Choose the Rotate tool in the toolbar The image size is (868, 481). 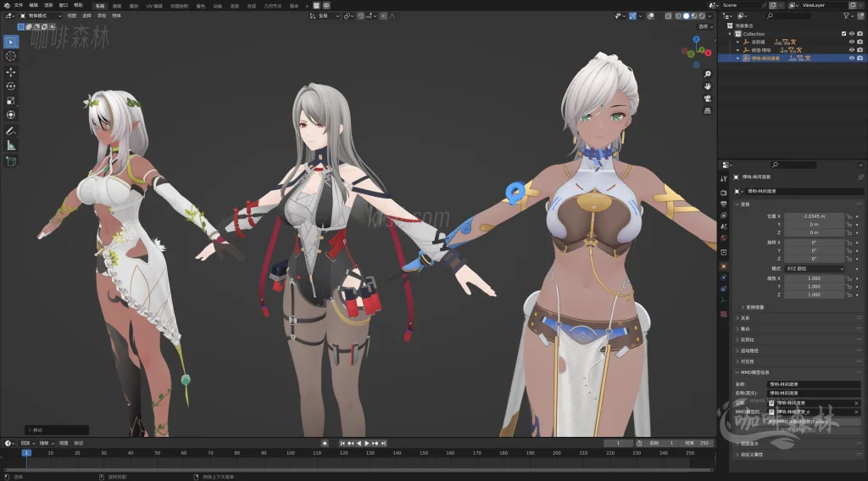[10, 87]
